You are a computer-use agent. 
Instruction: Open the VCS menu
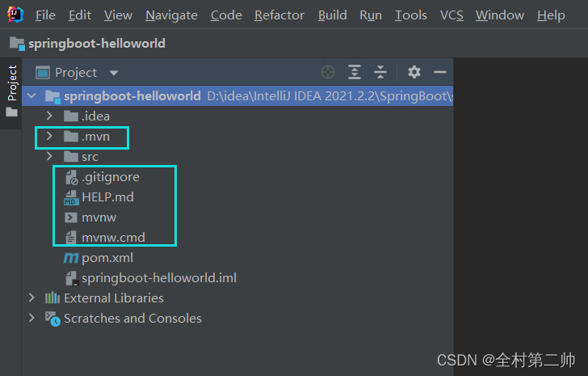(x=451, y=15)
